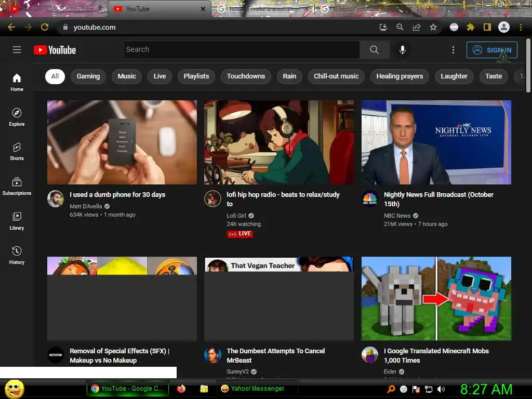The width and height of the screenshot is (532, 399).
Task: Go back in browser
Action: [x=11, y=27]
